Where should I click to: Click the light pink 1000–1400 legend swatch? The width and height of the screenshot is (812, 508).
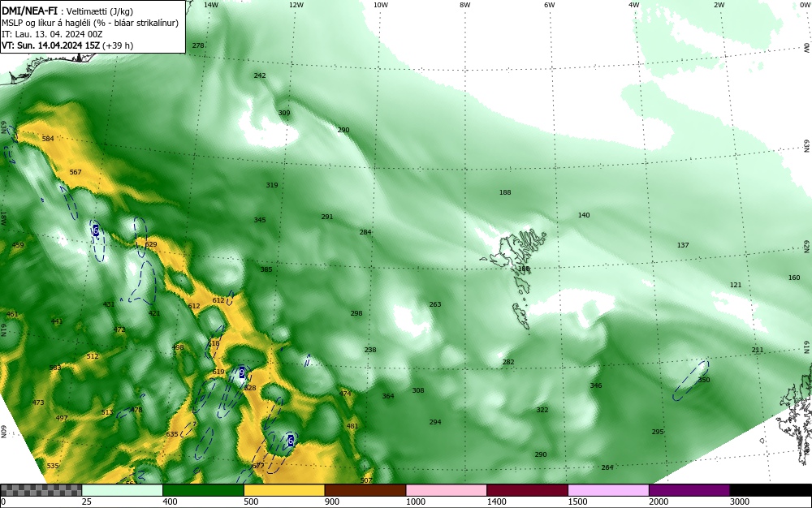tap(447, 490)
